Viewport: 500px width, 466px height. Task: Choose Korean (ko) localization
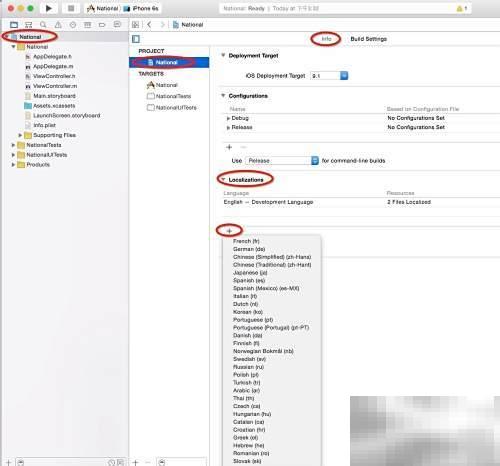click(x=248, y=312)
